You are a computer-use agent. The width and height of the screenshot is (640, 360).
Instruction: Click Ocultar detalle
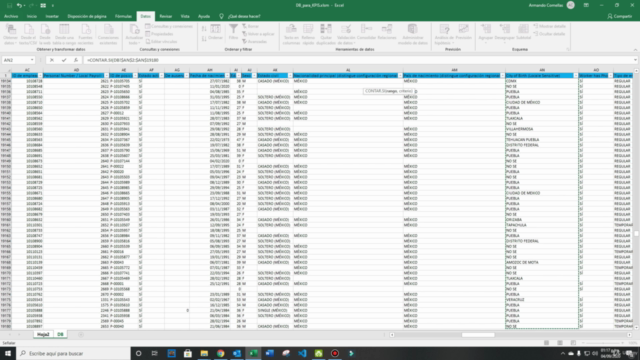549,34
